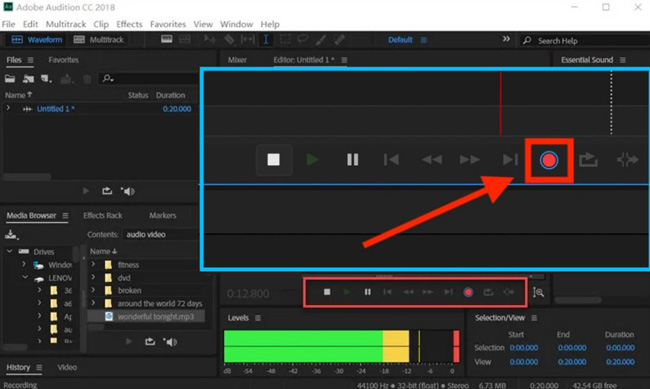
Task: Select the Move tool in top toolbar
Action: pyautogui.click(x=209, y=39)
